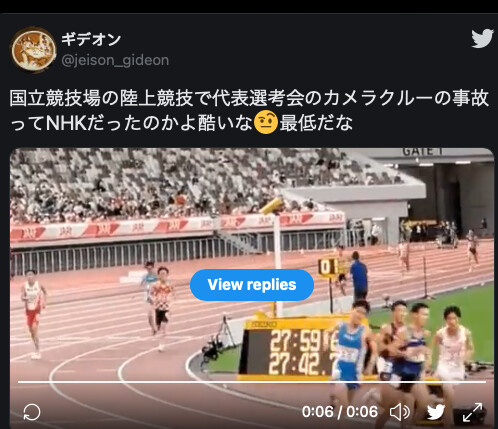The height and width of the screenshot is (429, 498).
Task: Click the 0:06 / 0:06 time display
Action: pos(340,412)
